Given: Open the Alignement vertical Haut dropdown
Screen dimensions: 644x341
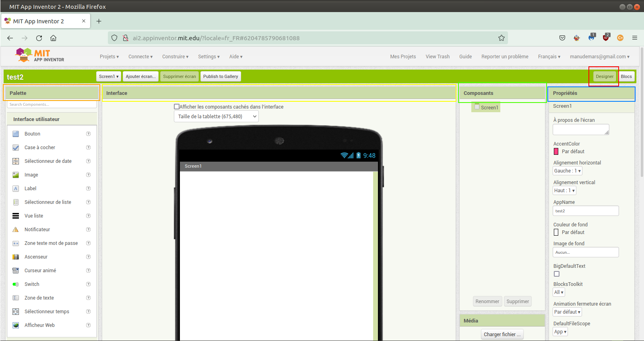Looking at the screenshot, I should (x=565, y=191).
